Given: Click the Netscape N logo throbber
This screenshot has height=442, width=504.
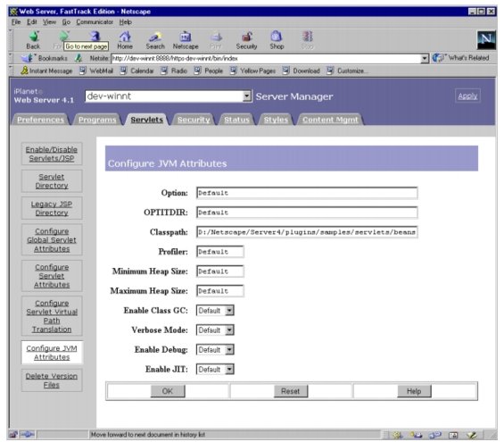Looking at the screenshot, I should pyautogui.click(x=486, y=40).
